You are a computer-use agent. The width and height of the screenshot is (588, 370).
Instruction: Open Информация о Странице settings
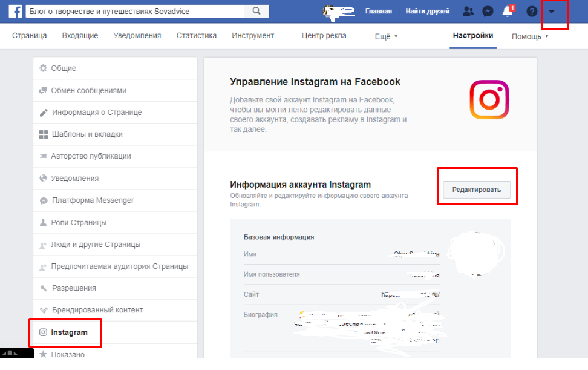[x=115, y=113]
